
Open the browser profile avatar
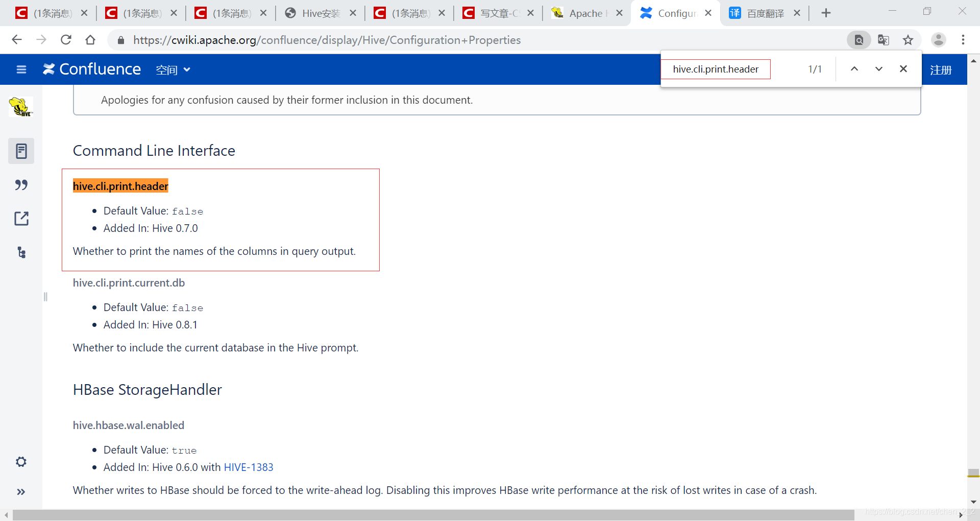tap(939, 40)
